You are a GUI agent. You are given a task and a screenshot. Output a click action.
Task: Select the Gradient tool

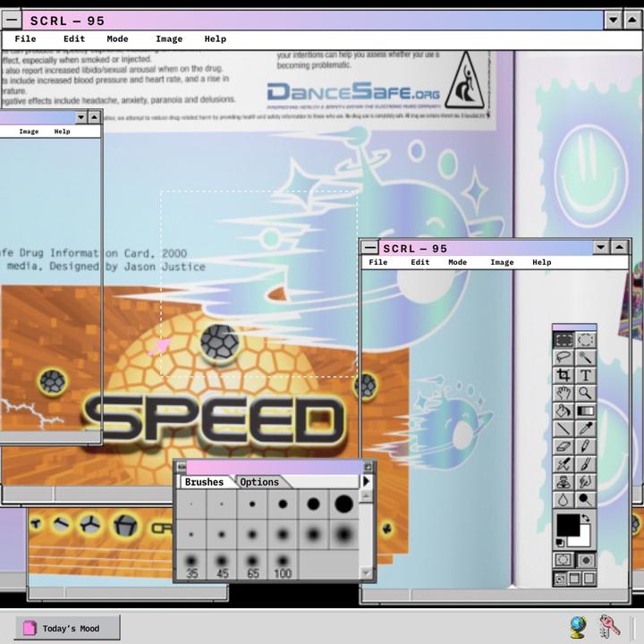(x=585, y=411)
